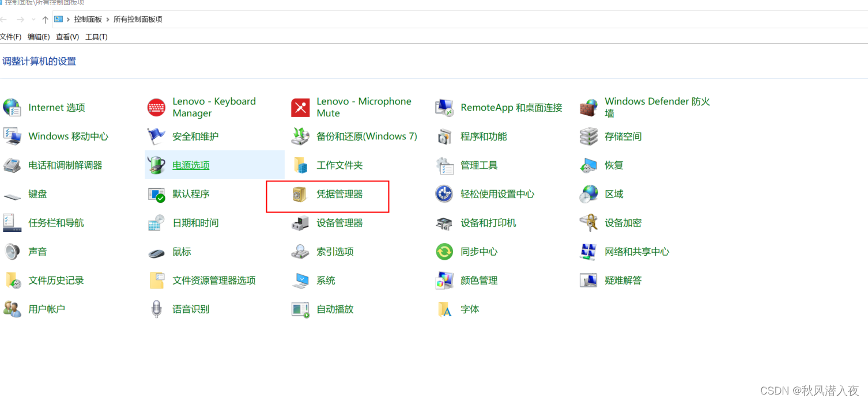Click the 程序和功能 icon
This screenshot has height=402, width=868.
(444, 136)
